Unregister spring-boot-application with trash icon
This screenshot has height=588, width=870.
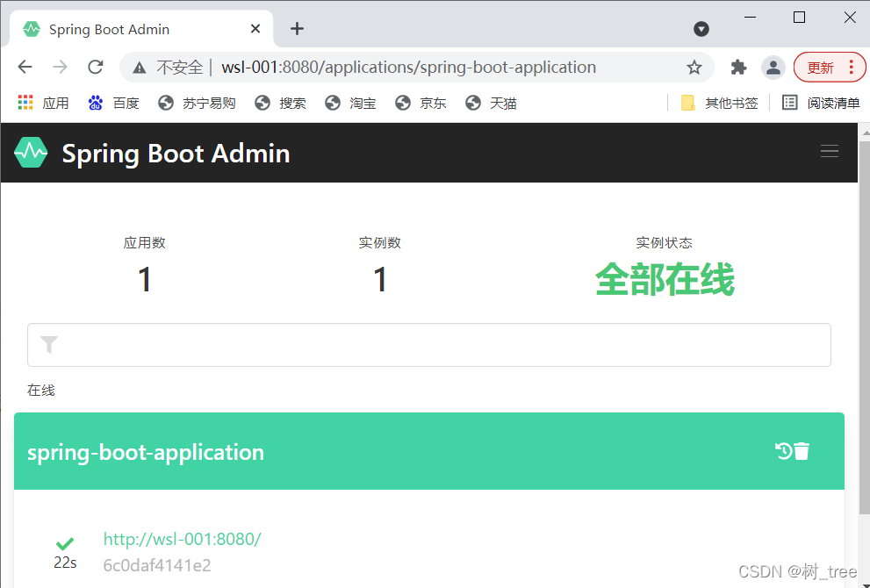[x=802, y=451]
